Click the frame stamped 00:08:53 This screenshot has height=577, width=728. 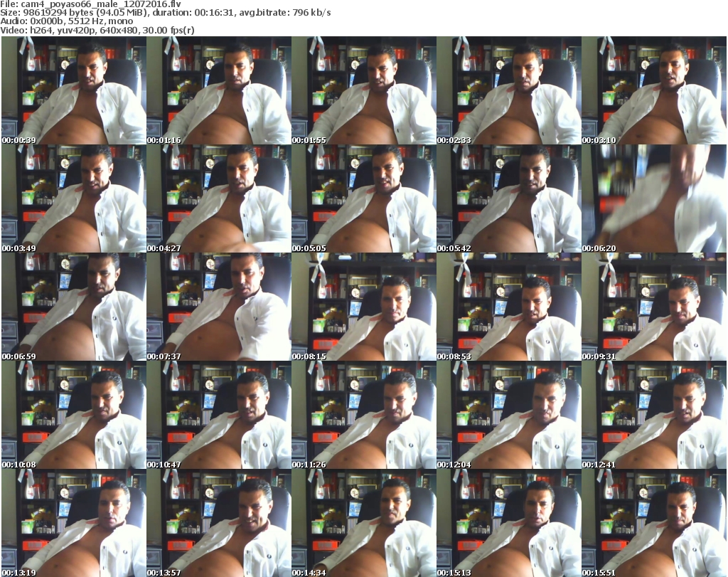tap(508, 307)
